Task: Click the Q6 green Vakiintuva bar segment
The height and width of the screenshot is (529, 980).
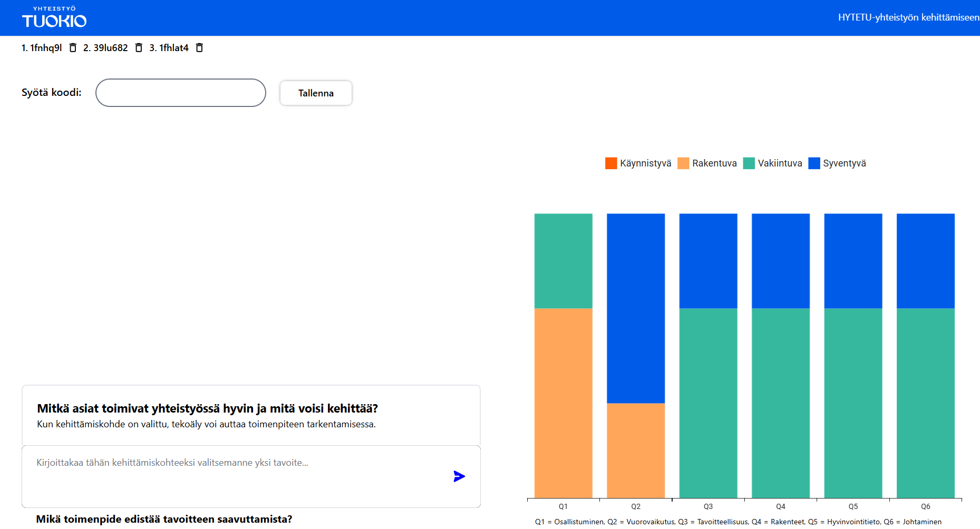Action: coord(926,403)
